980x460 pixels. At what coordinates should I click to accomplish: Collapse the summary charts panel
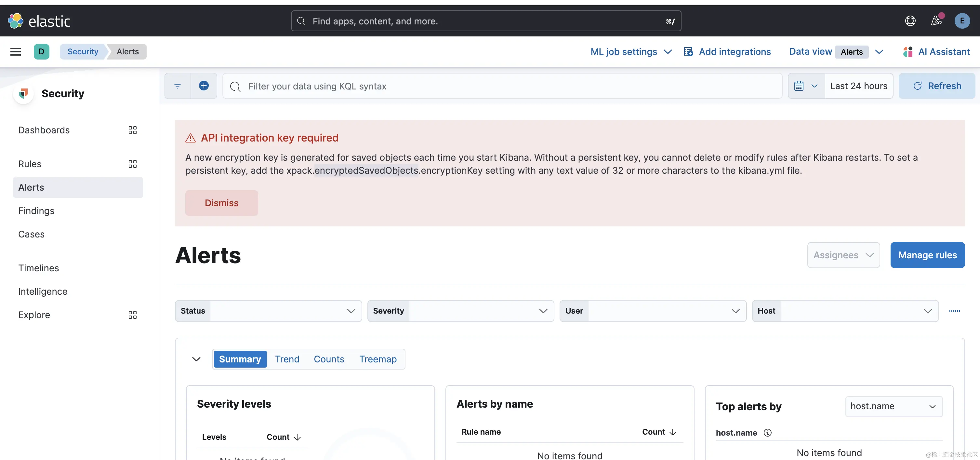point(196,359)
